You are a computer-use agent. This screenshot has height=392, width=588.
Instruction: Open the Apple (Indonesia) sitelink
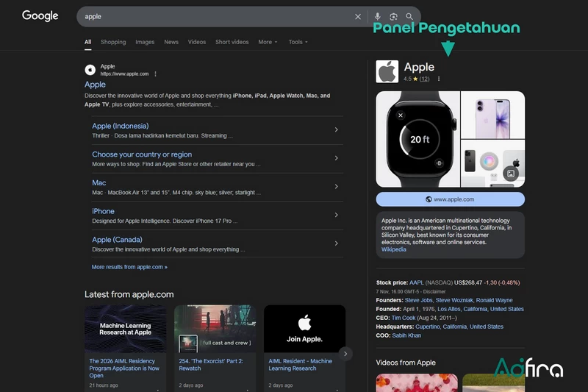point(121,126)
